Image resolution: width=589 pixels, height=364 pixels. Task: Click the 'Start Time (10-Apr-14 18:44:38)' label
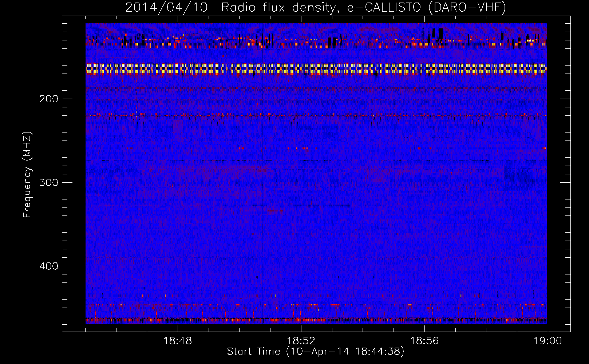pyautogui.click(x=316, y=352)
